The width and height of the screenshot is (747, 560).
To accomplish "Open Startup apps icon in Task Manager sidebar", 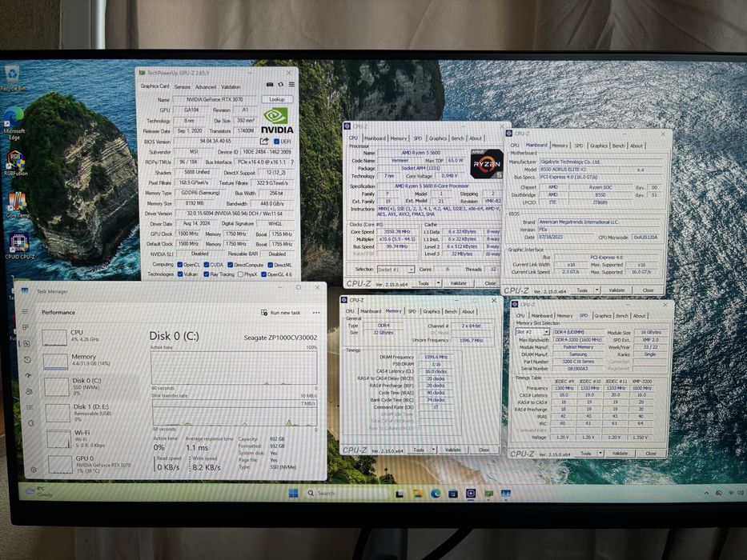I will (x=29, y=376).
